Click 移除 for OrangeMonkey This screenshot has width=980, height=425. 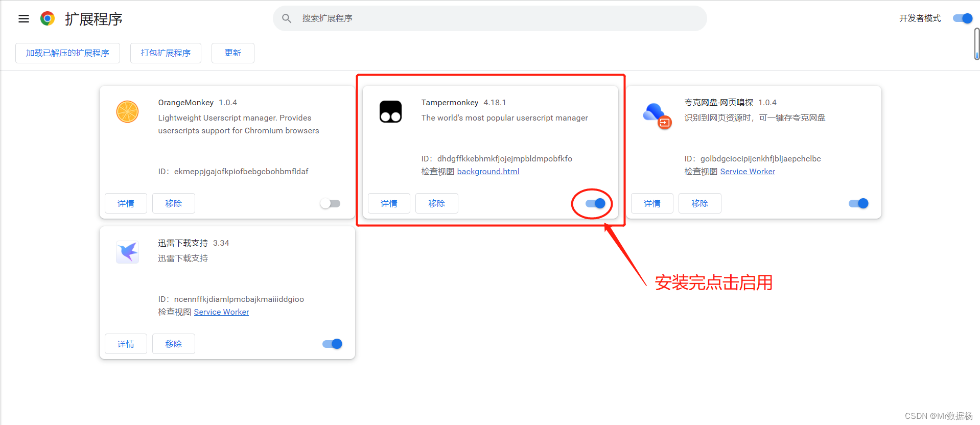point(174,203)
